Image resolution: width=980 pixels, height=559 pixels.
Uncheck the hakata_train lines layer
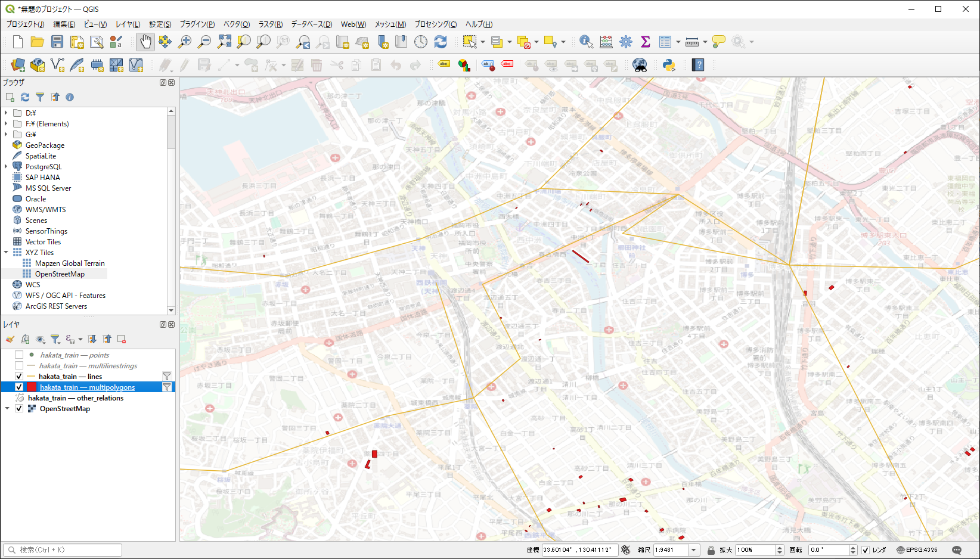[19, 377]
